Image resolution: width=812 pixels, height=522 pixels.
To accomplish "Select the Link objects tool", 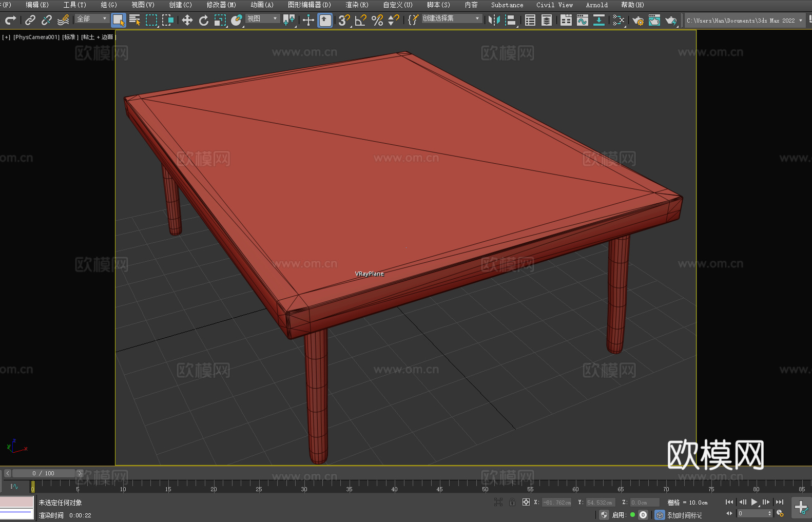I will tap(30, 20).
